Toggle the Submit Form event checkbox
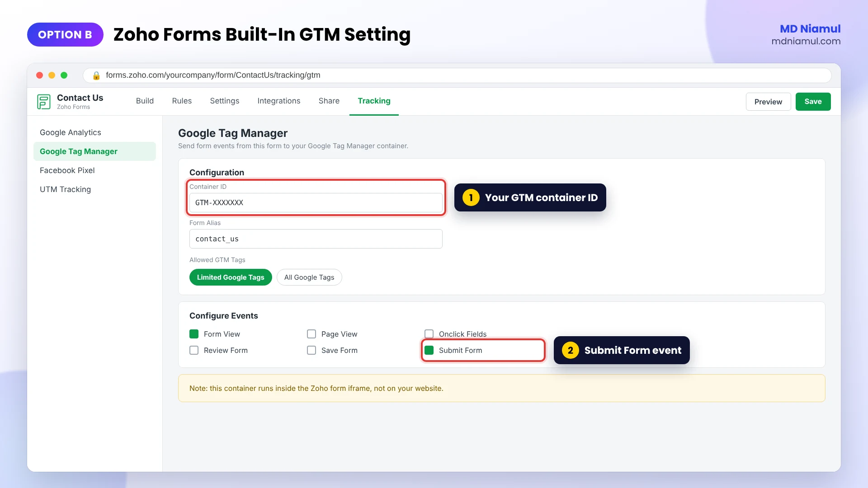Viewport: 868px width, 488px height. coord(429,350)
